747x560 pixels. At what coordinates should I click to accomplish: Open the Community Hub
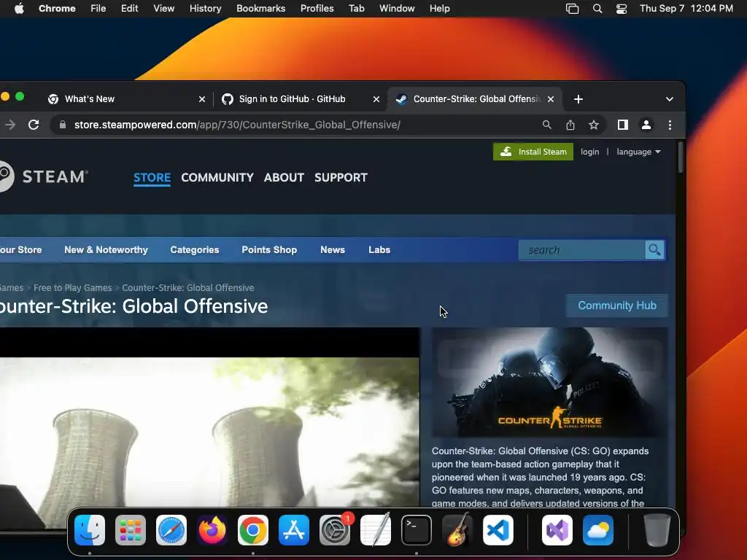pos(617,306)
